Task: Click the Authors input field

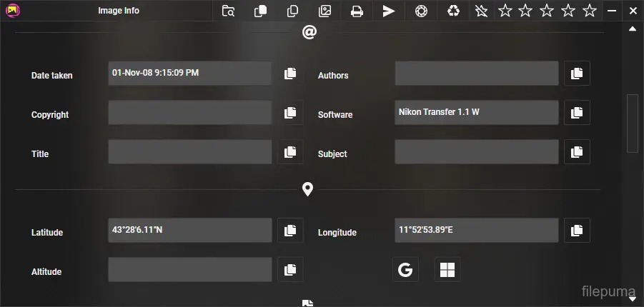Action: 476,74
